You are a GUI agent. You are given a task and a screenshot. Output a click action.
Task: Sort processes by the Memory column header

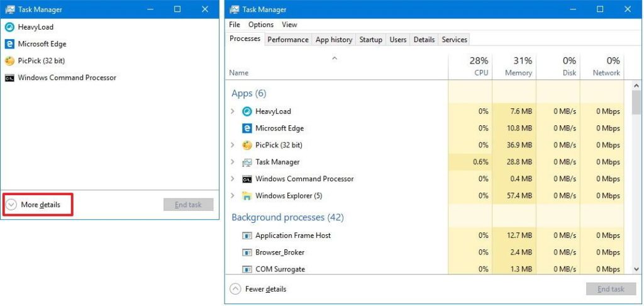click(519, 67)
